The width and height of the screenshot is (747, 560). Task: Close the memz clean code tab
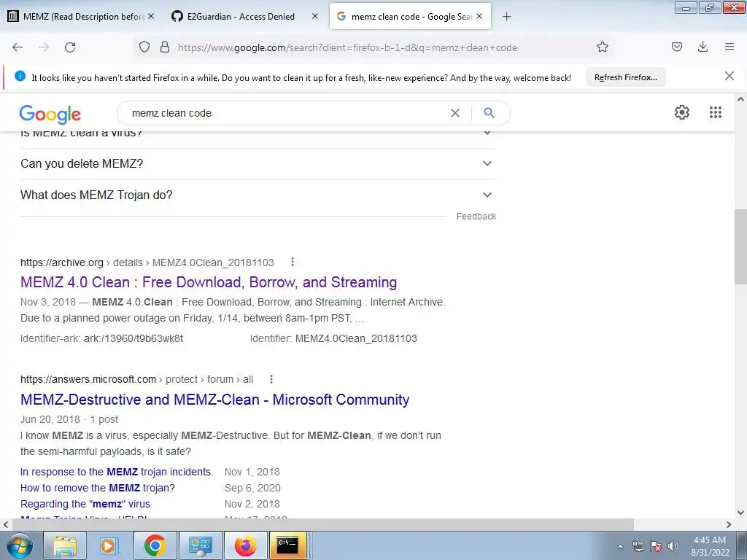tap(479, 16)
